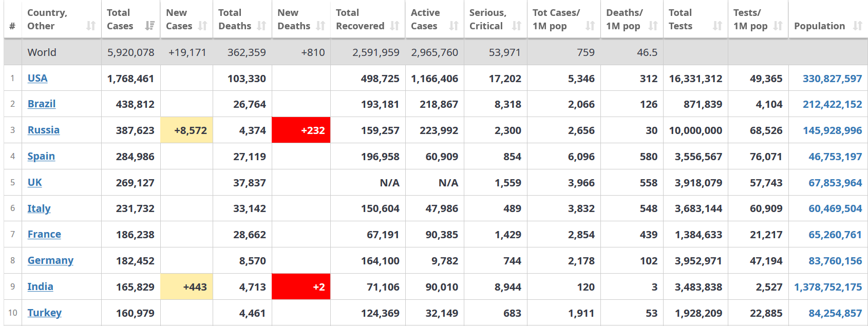The image size is (868, 326).
Task: Open UK population link 67,853,964
Action: pyautogui.click(x=835, y=183)
